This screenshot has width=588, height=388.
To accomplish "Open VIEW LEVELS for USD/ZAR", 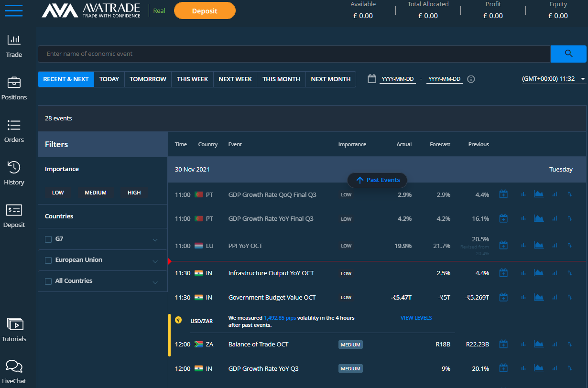I will [416, 317].
